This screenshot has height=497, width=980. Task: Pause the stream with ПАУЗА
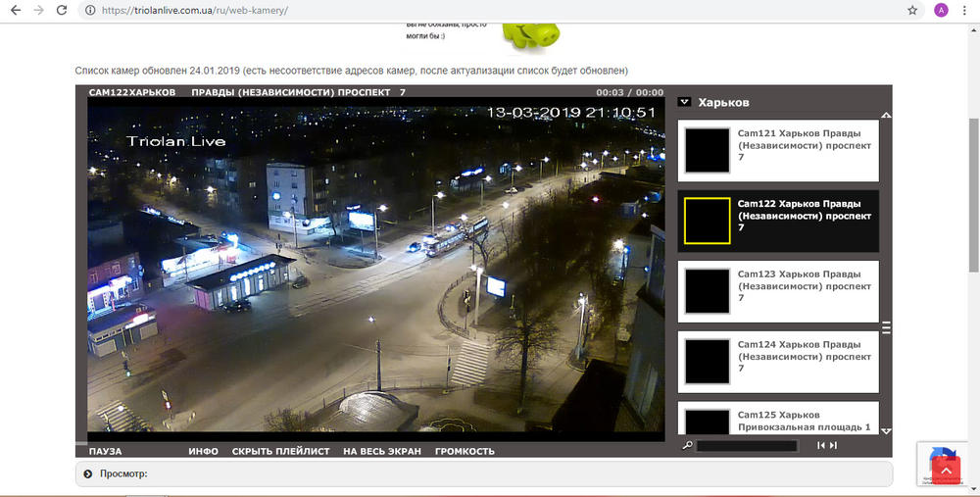coord(105,451)
